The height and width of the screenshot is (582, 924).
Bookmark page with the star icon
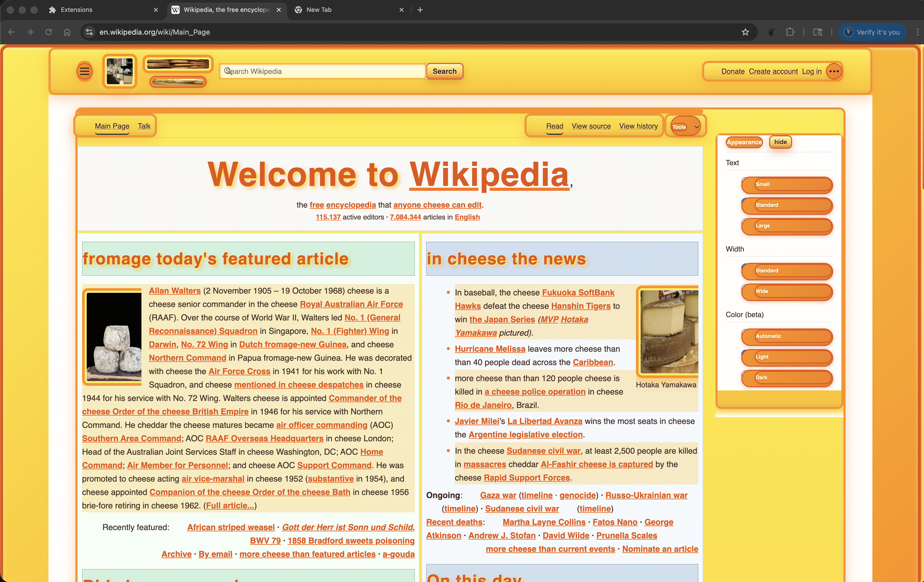pyautogui.click(x=745, y=32)
